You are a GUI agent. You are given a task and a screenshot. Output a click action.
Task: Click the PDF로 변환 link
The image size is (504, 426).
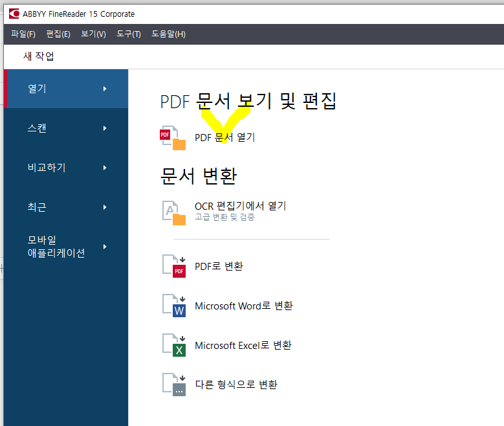[219, 266]
